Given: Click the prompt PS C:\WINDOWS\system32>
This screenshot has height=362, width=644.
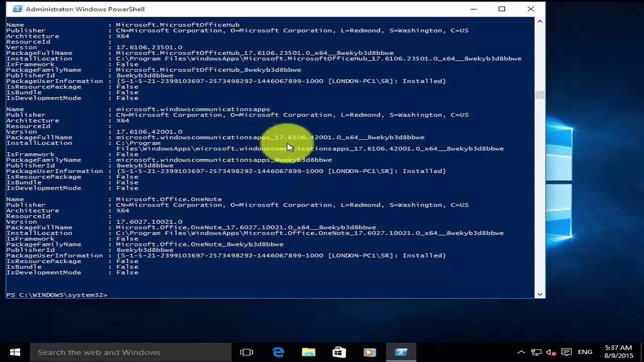Looking at the screenshot, I should point(56,295).
